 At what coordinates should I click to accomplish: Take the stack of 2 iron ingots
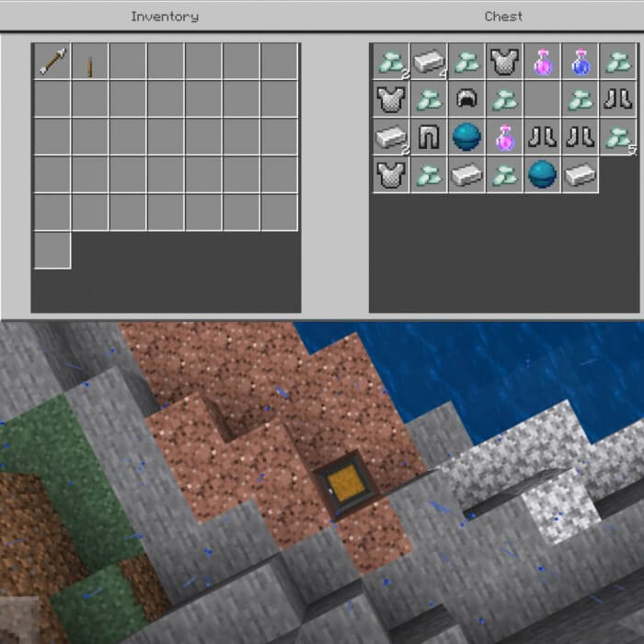click(x=391, y=137)
